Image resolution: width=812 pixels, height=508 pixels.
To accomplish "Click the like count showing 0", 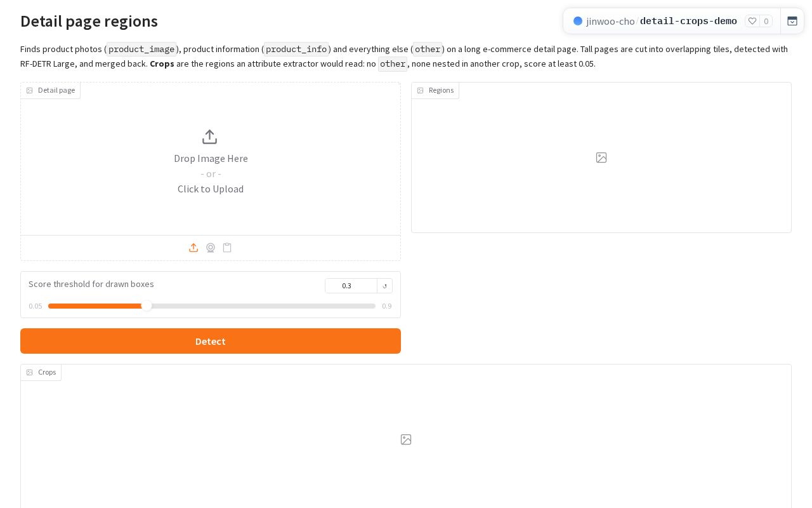I will coord(766,21).
